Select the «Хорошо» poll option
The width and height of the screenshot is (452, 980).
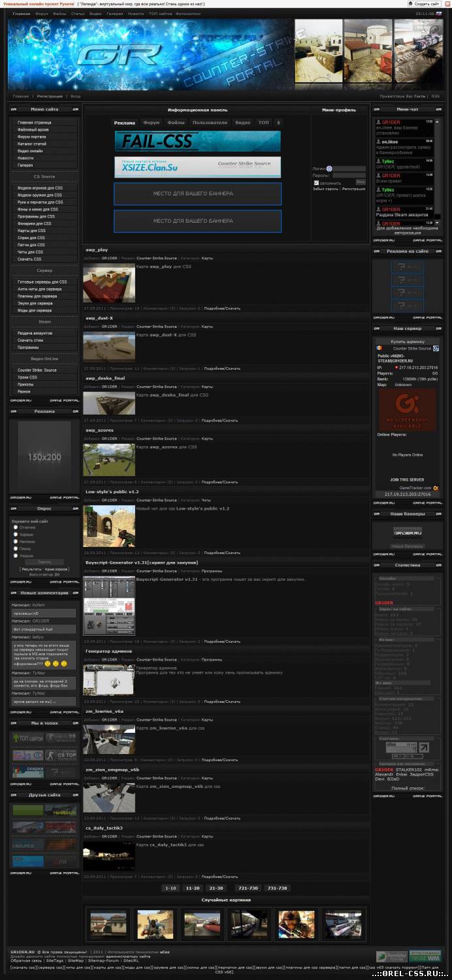click(16, 534)
